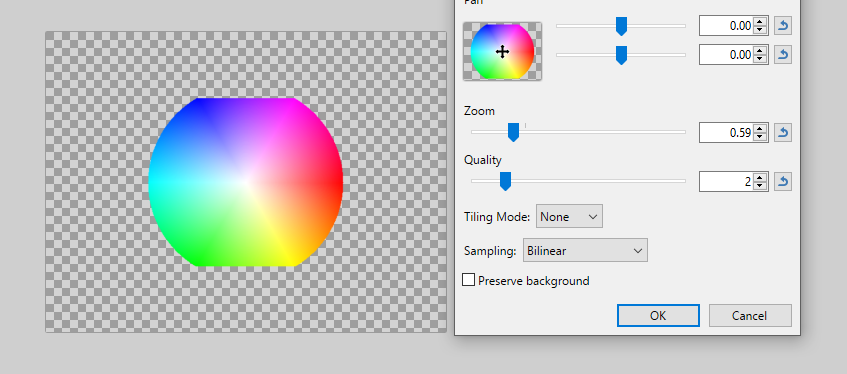Decrease Zoom with the down spinner arrow
Viewport: 847px width, 374px height.
click(x=760, y=137)
